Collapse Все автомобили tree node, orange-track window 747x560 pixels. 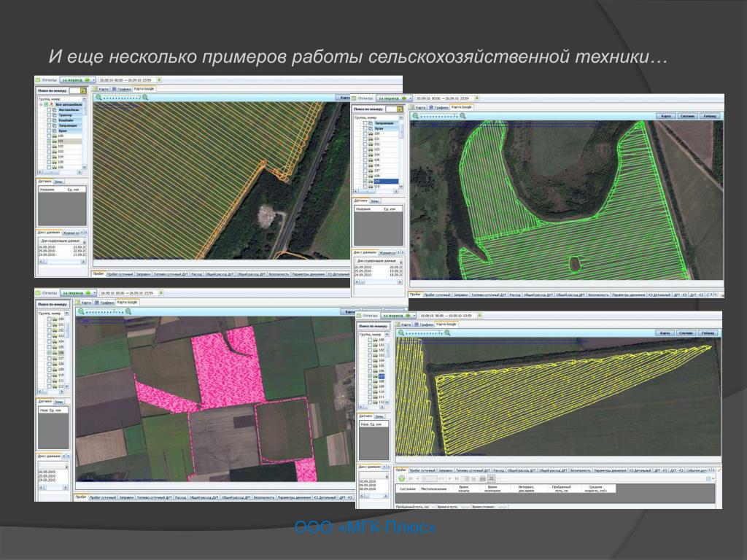coord(41,104)
